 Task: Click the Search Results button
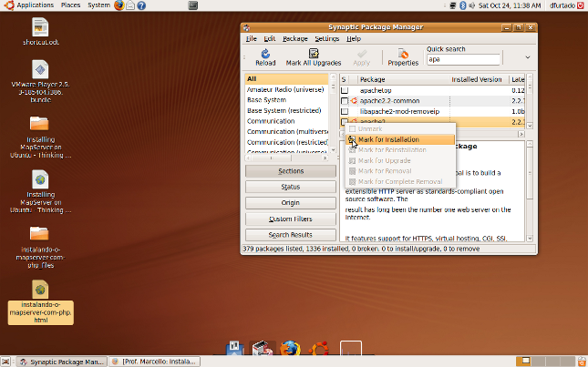coord(290,235)
